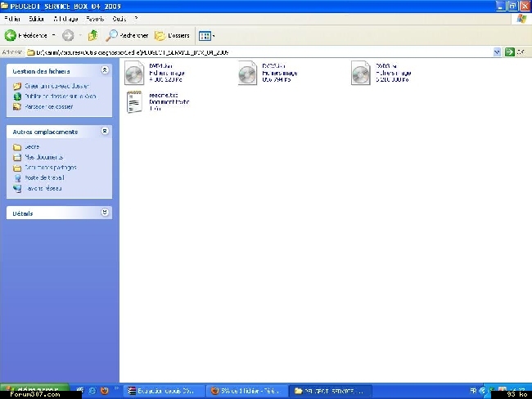Open the Mes documents link
This screenshot has height=399, width=532.
[x=43, y=157]
